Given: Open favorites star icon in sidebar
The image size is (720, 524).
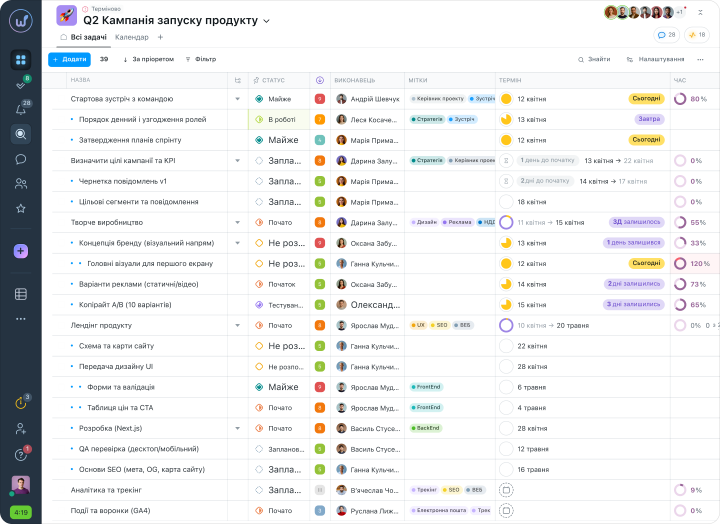Looking at the screenshot, I should (21, 208).
